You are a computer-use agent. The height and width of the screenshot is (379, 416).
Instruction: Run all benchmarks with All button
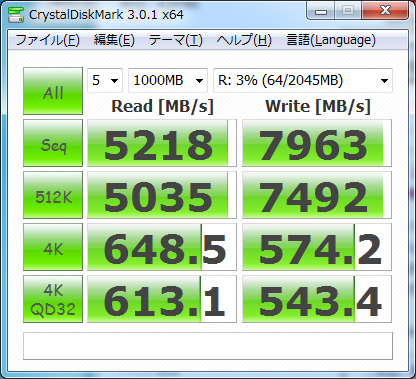[x=53, y=91]
